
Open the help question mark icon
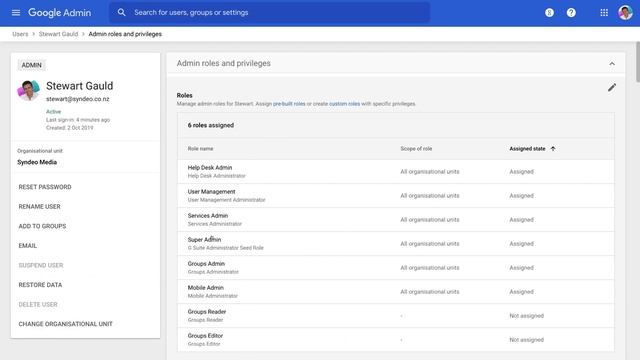point(571,13)
